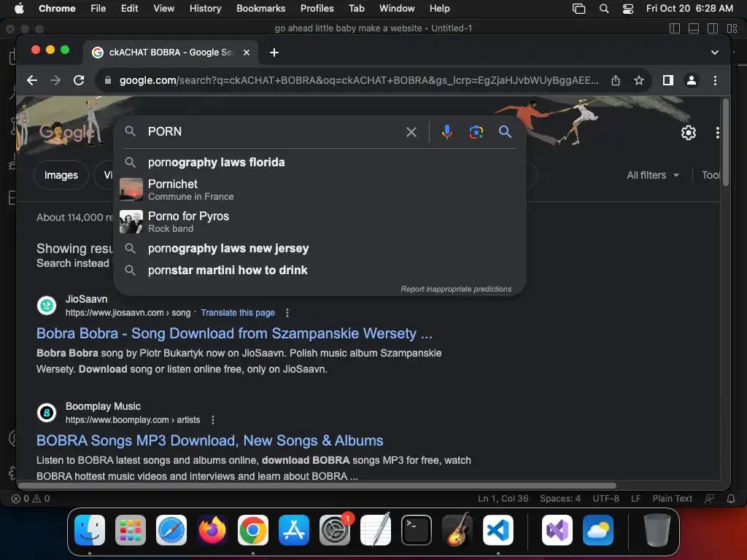Image resolution: width=747 pixels, height=560 pixels.
Task: Click into the search text field
Action: (x=271, y=132)
